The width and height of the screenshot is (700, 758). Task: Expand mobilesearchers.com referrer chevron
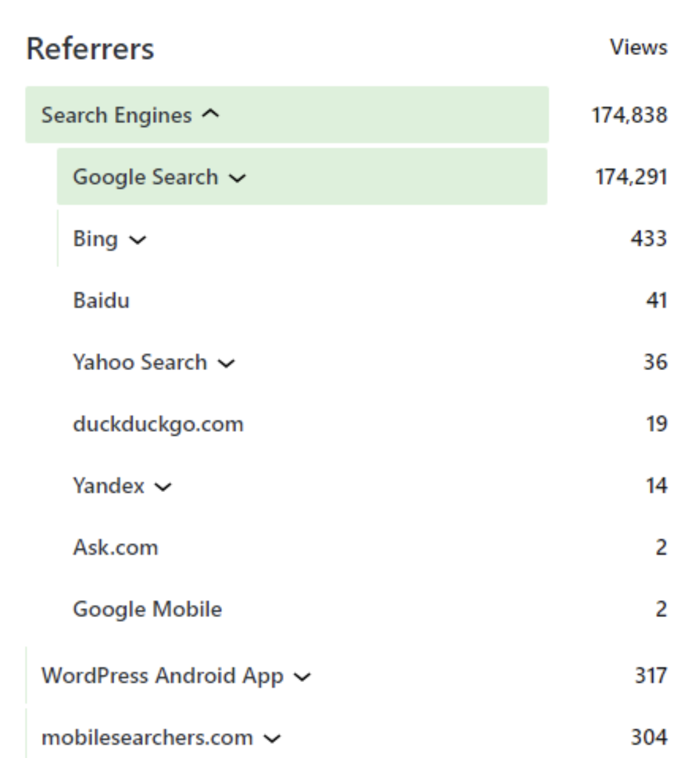[272, 738]
